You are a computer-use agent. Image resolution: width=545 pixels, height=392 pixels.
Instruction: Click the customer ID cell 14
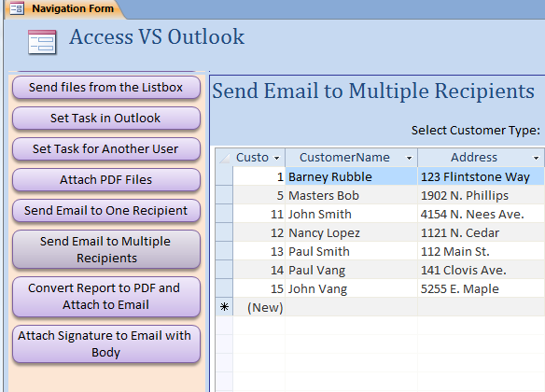point(259,270)
